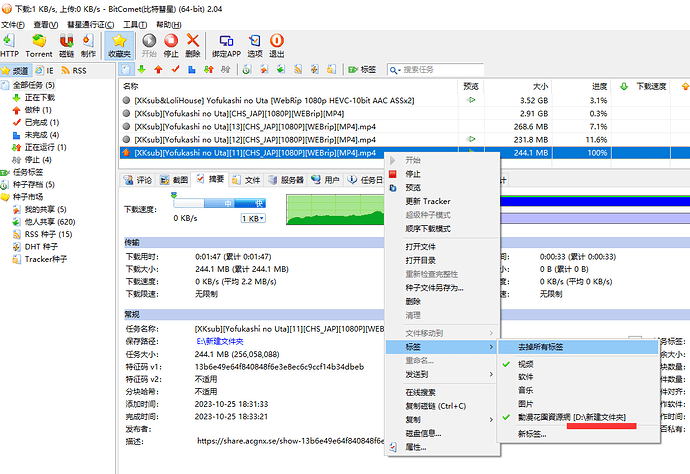Screen dimensions: 690x474
Task: Select DHT 种子 in the sidebar
Action: tap(41, 247)
